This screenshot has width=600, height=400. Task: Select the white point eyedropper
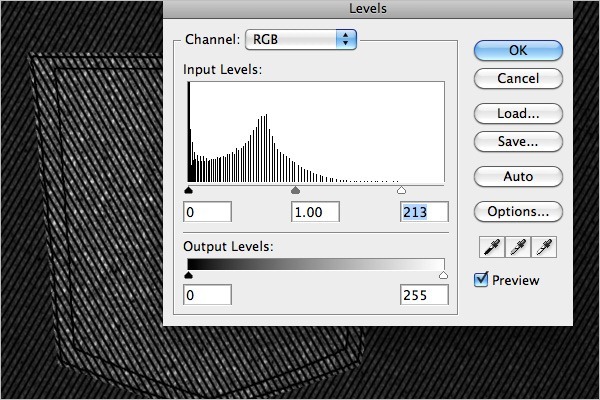click(x=544, y=247)
